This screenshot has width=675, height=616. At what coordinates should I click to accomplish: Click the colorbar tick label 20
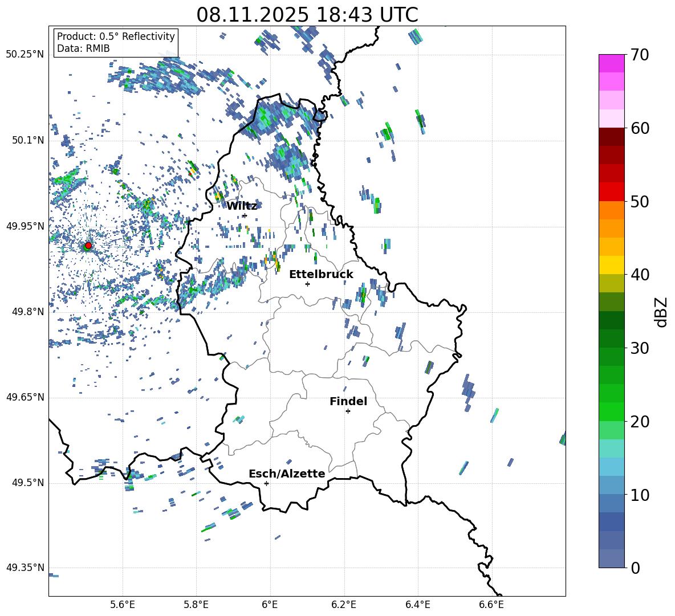pyautogui.click(x=640, y=422)
